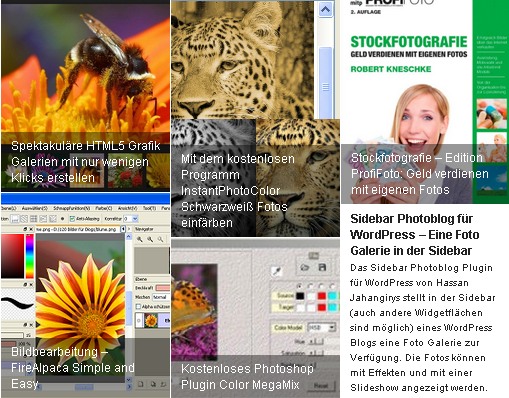
Task: Open the 'Stockfotografie – Edition ProfiFoto' caption link
Action: (419, 174)
